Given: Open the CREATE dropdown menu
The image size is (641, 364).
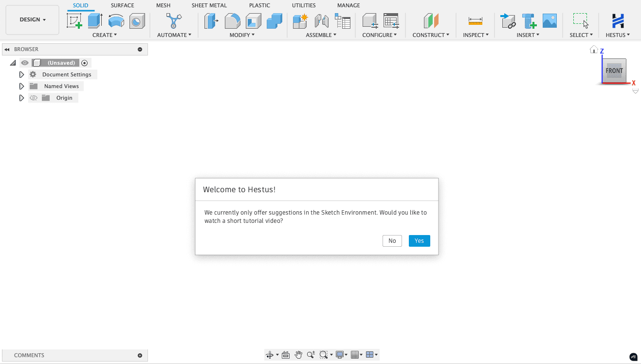Looking at the screenshot, I should tap(105, 35).
